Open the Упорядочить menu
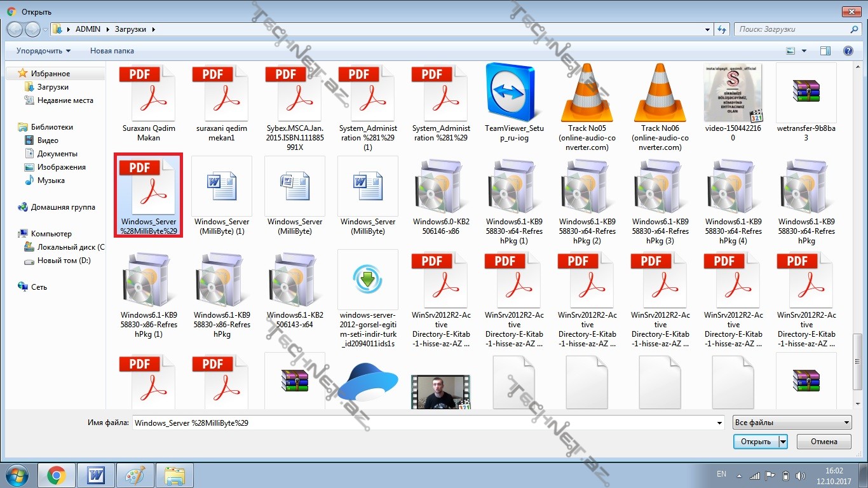 43,51
